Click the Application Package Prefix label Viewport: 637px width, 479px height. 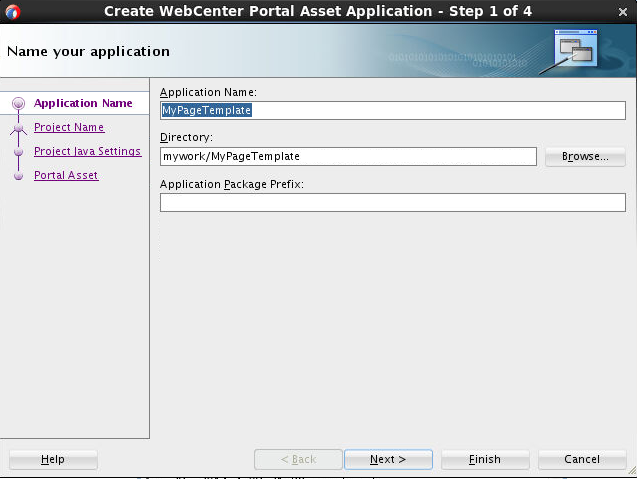[x=232, y=184]
